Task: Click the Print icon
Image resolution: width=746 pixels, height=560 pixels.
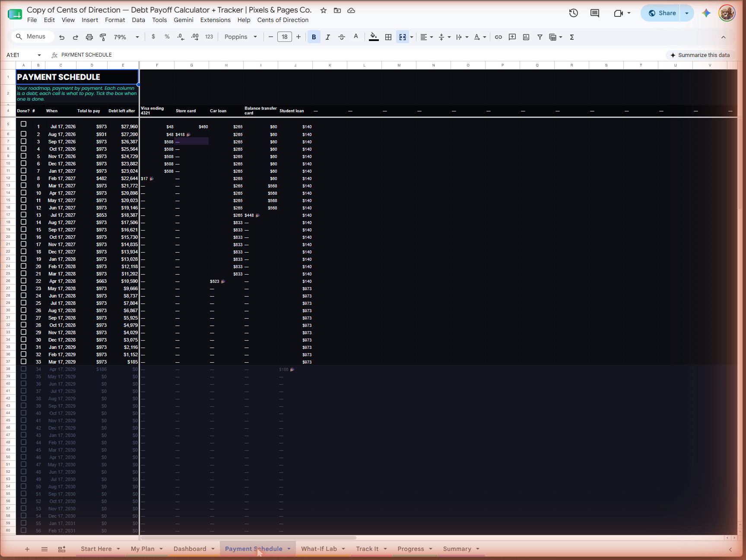Action: coord(89,37)
